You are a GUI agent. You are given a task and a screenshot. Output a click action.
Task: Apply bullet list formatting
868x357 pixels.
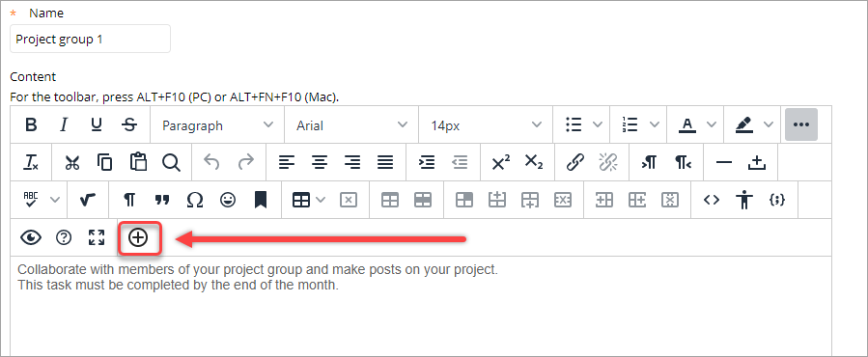[574, 125]
